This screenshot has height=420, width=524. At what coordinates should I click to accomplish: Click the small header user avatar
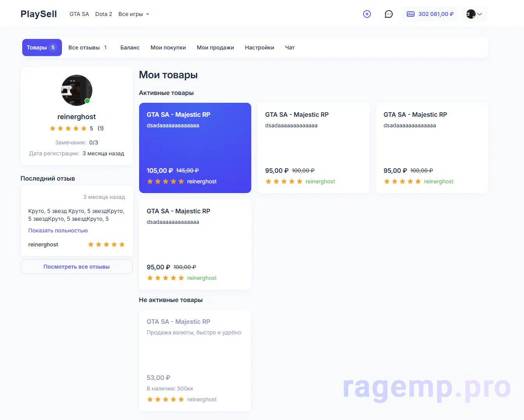[x=471, y=14]
